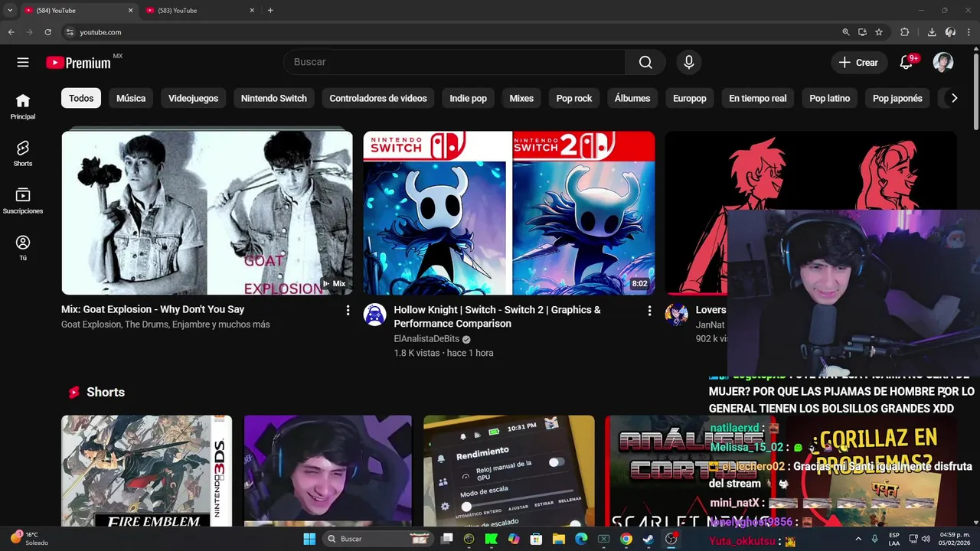Open Steam from the taskbar

coord(648,539)
